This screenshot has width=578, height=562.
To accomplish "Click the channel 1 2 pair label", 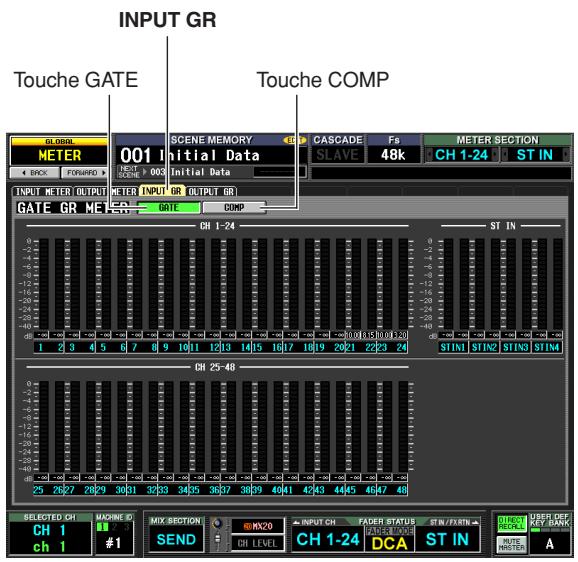I will tap(49, 347).
